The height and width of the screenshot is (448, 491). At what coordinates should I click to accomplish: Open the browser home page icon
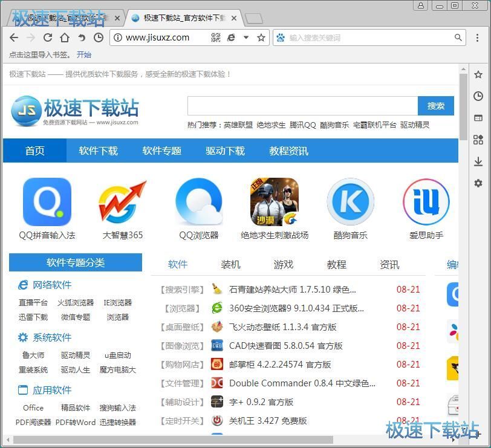click(65, 37)
